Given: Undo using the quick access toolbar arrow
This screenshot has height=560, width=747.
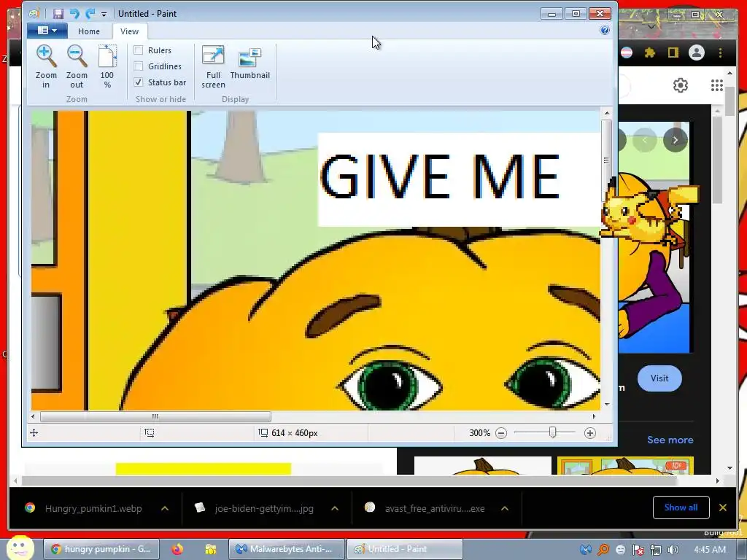Looking at the screenshot, I should pos(74,13).
